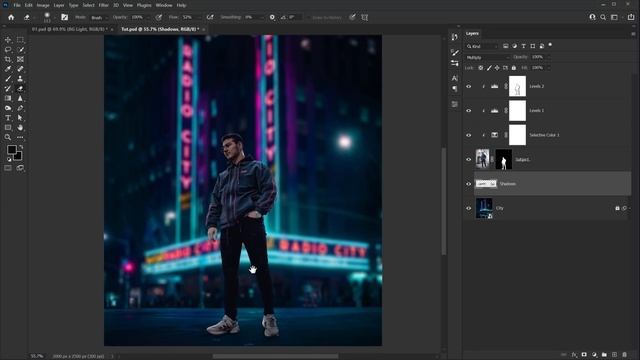Viewport: 640px width, 360px height.
Task: Hide the Levels 2 layer
Action: point(469,86)
